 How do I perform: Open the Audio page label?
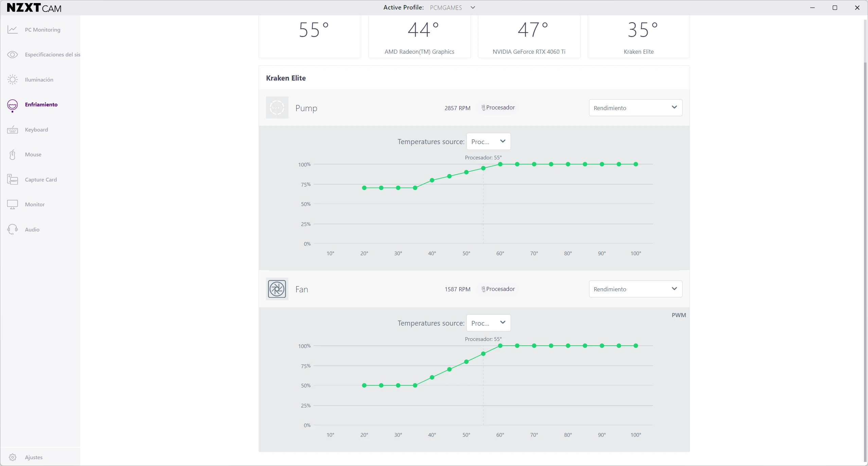pyautogui.click(x=32, y=229)
